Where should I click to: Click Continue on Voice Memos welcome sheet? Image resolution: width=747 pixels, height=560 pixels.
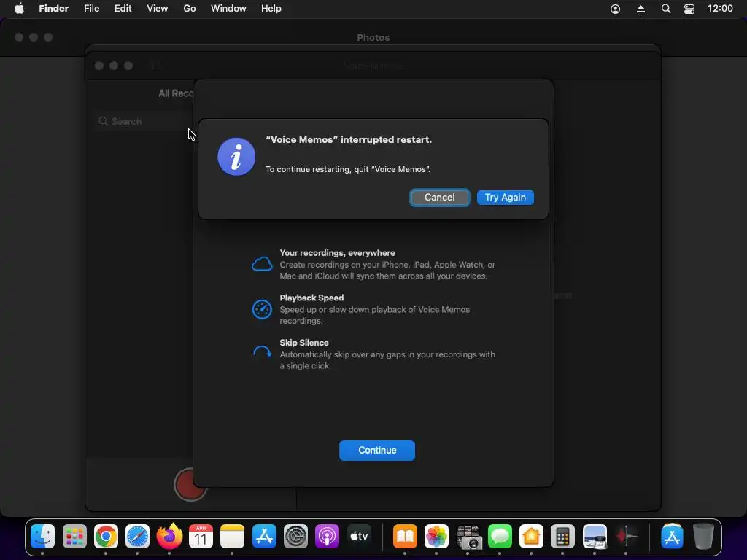377,451
